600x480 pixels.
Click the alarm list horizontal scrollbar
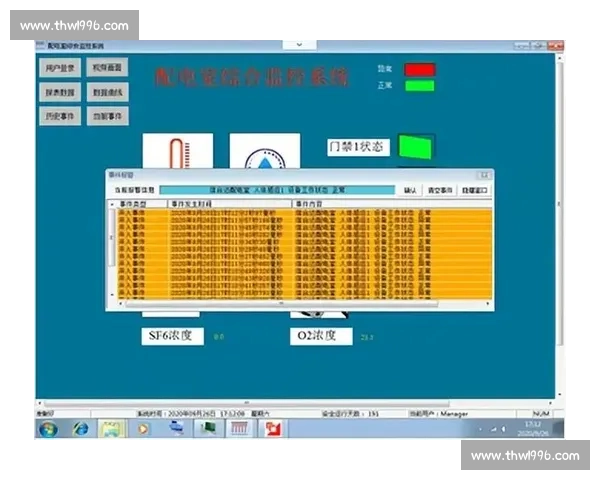point(281,304)
